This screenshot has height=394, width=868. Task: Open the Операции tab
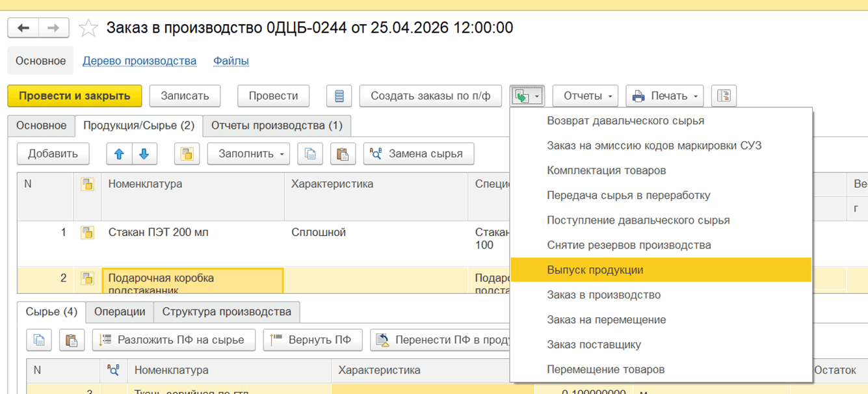point(120,311)
